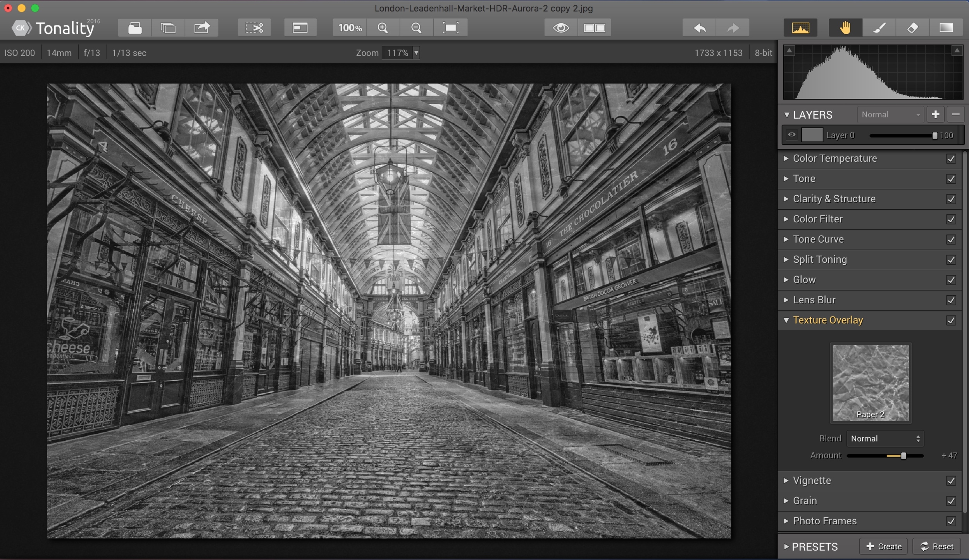969x560 pixels.
Task: Disable Clarity & Structure checkbox
Action: (x=951, y=199)
